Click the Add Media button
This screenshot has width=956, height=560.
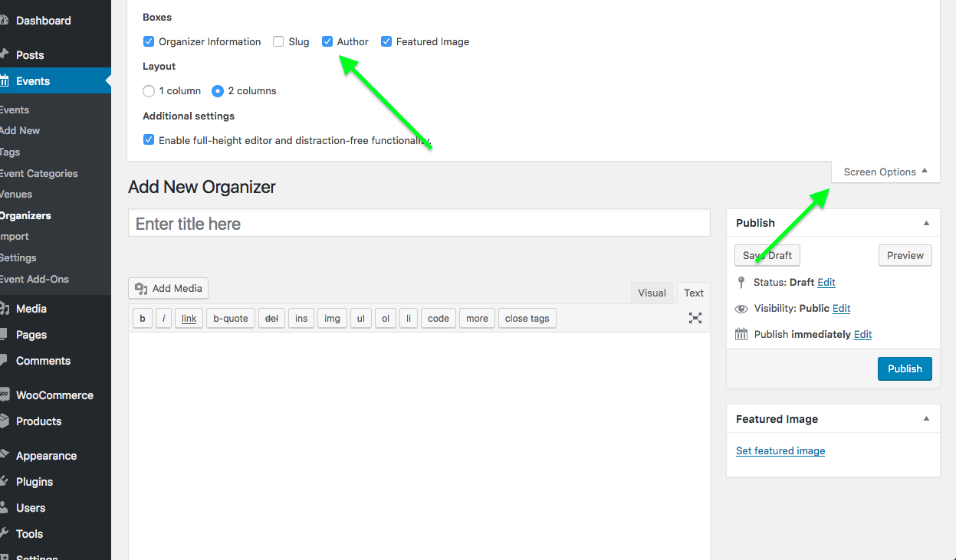pyautogui.click(x=168, y=289)
